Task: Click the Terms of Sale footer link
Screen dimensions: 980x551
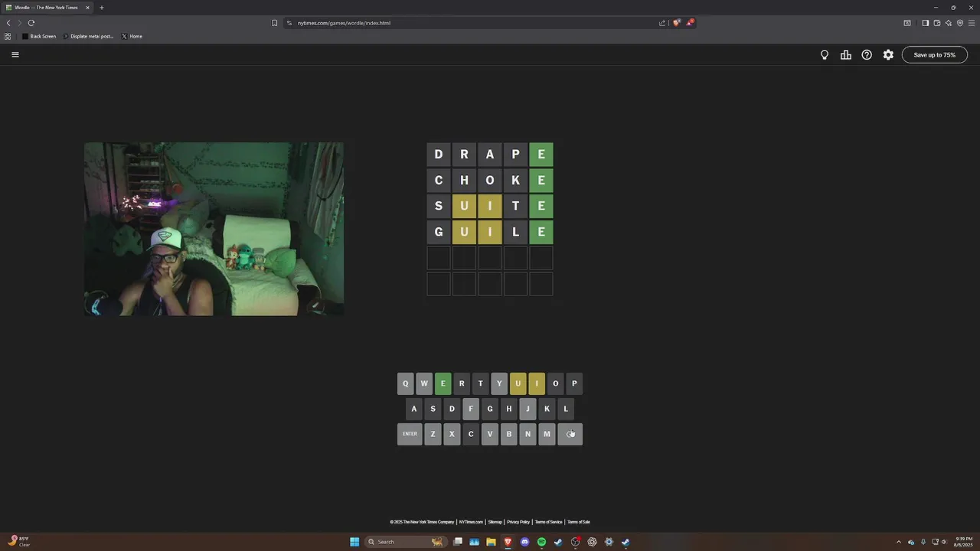Action: click(579, 522)
